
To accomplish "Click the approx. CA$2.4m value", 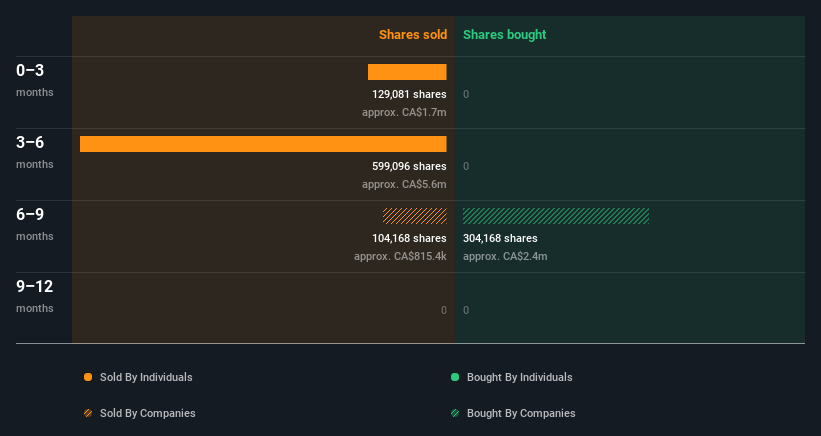I will click(505, 256).
